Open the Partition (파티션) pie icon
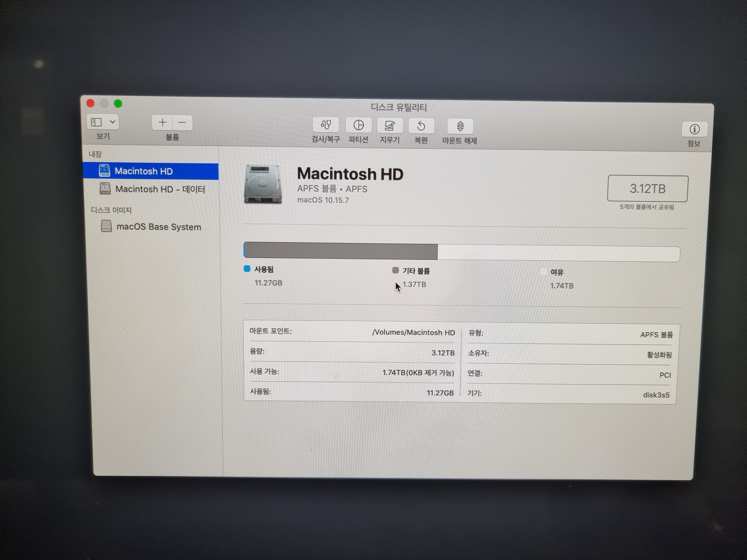 pos(358,125)
